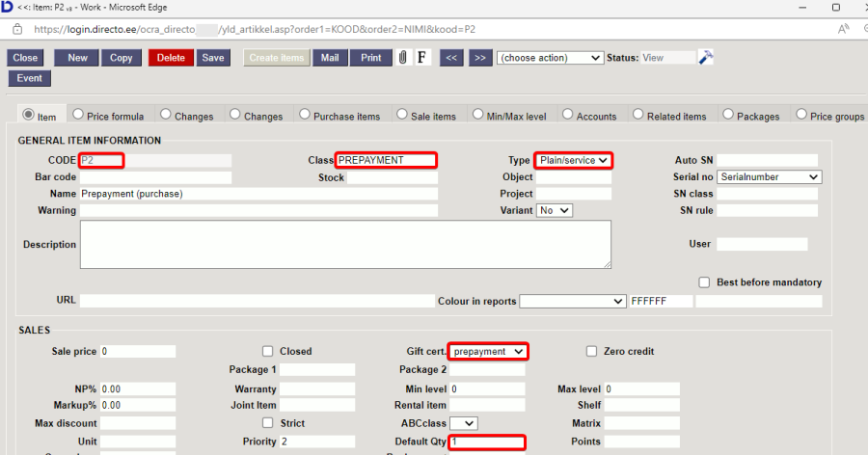Click the Bar code input field
Screen dimensions: 868x455
point(155,177)
